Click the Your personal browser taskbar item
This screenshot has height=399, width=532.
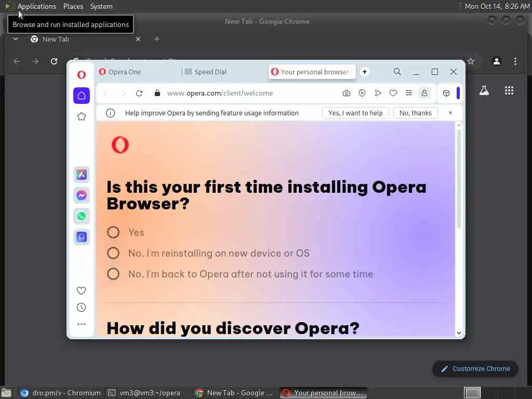tap(323, 393)
